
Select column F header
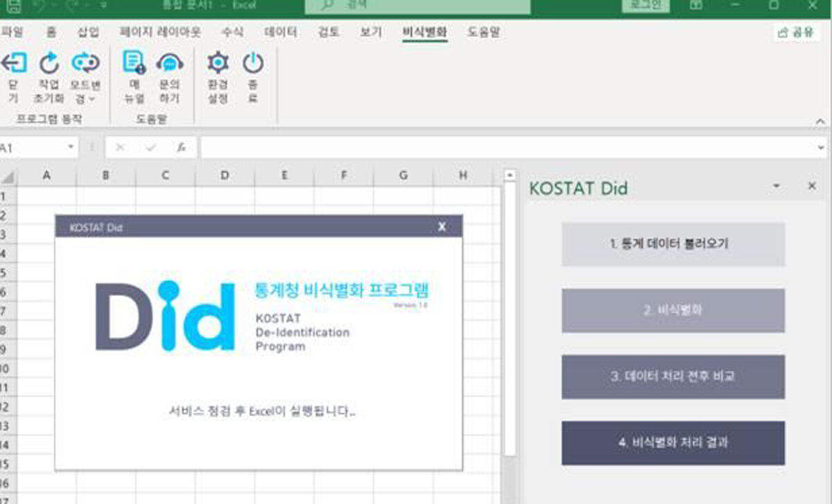pos(343,176)
